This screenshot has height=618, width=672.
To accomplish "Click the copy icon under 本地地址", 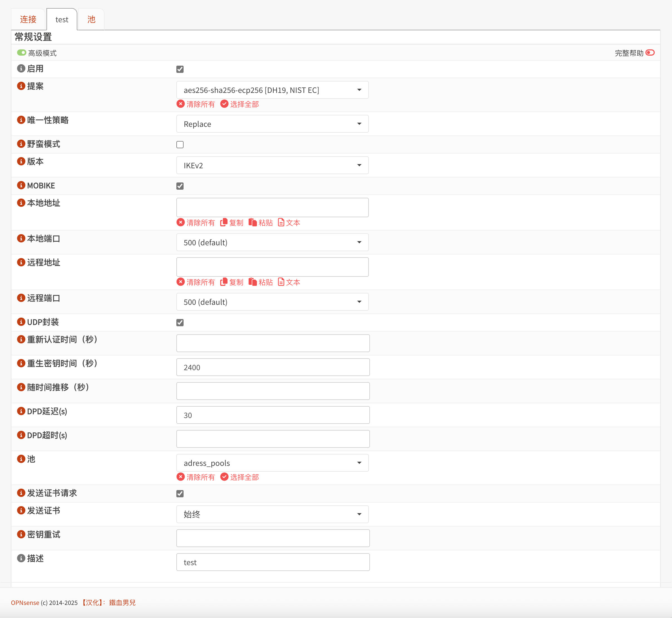I will [224, 223].
